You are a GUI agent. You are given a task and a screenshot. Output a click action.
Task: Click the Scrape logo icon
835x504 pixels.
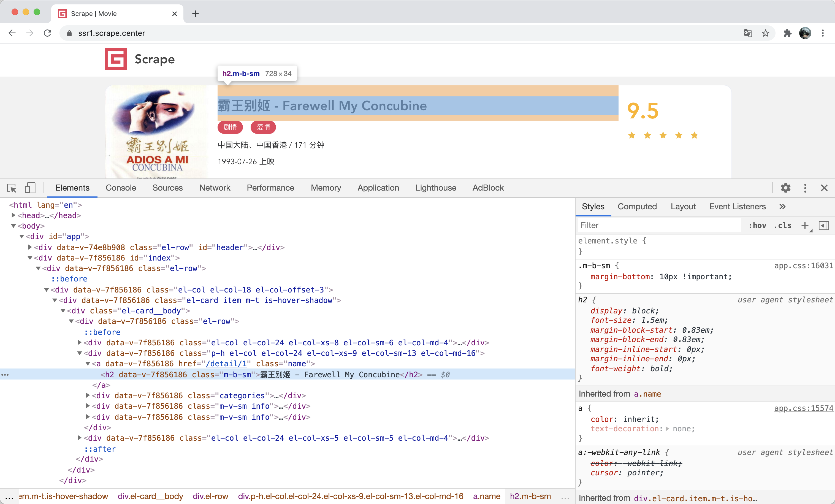click(x=116, y=59)
